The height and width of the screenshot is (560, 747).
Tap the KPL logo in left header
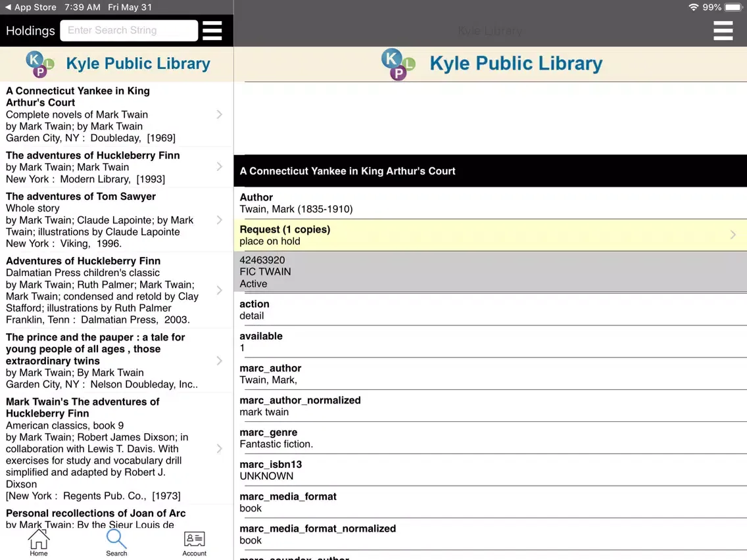click(x=39, y=64)
